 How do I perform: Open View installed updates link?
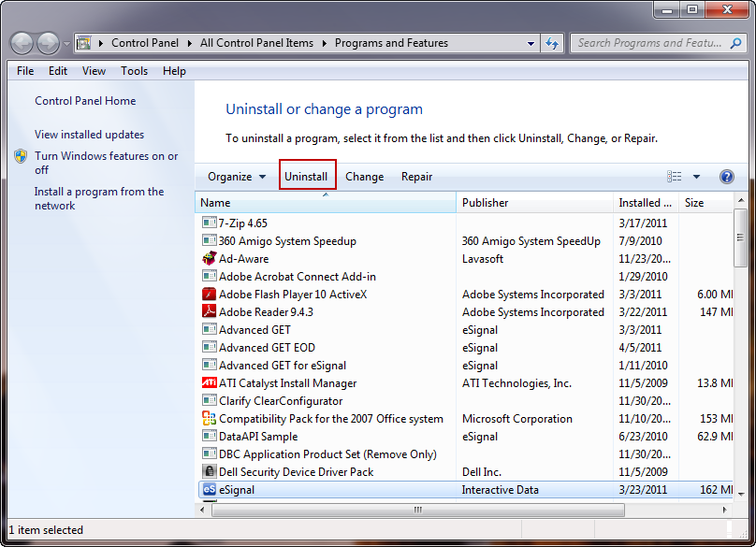pyautogui.click(x=89, y=135)
